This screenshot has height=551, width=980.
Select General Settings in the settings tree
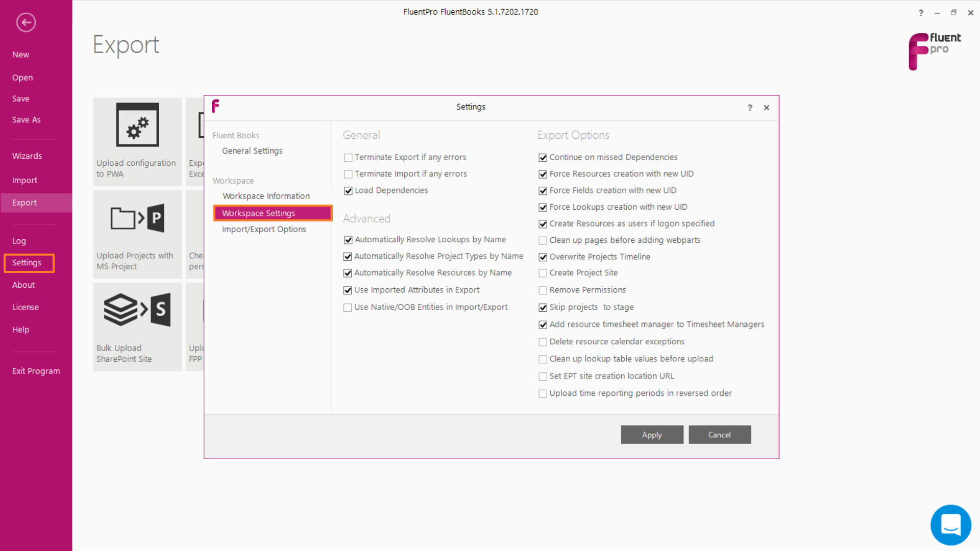[252, 151]
